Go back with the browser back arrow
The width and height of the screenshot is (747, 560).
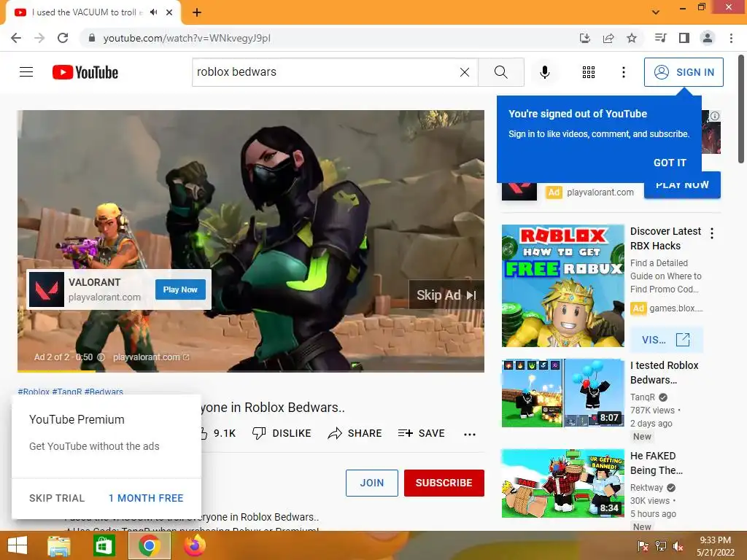[16, 38]
